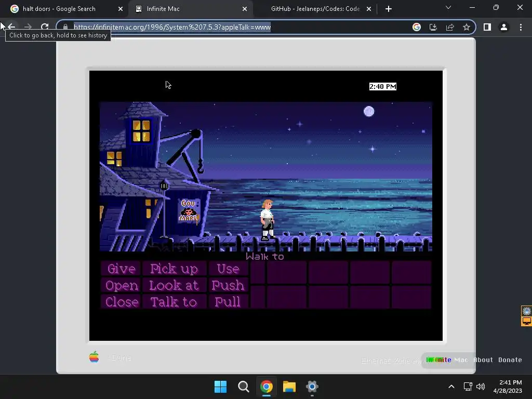Open File Explorer from taskbar
This screenshot has height=399, width=532.
289,387
